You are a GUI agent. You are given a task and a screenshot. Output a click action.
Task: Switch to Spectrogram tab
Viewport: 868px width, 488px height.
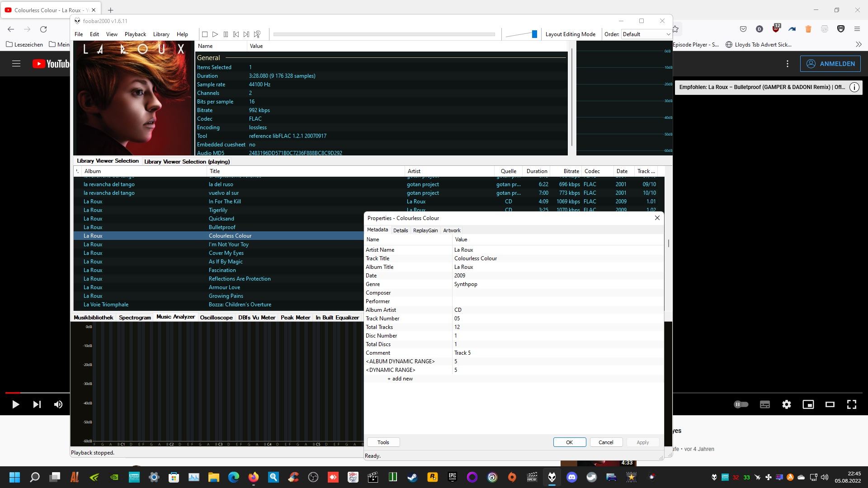pyautogui.click(x=135, y=317)
